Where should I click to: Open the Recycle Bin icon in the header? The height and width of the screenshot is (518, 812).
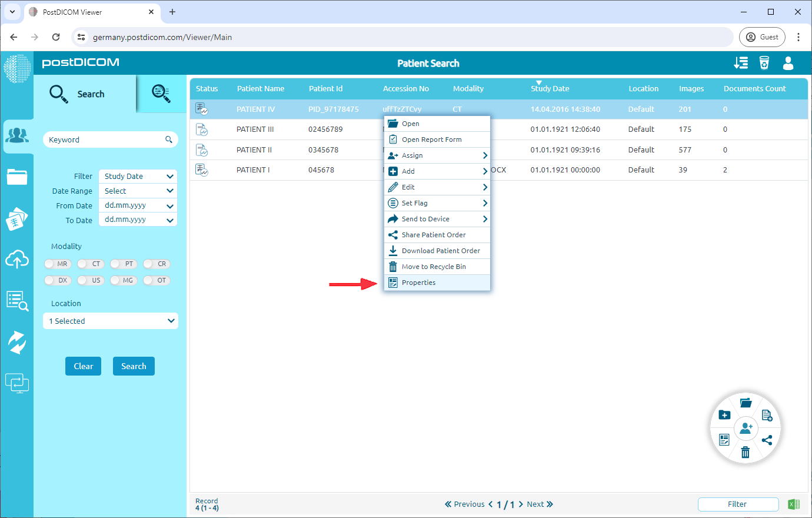(x=763, y=63)
